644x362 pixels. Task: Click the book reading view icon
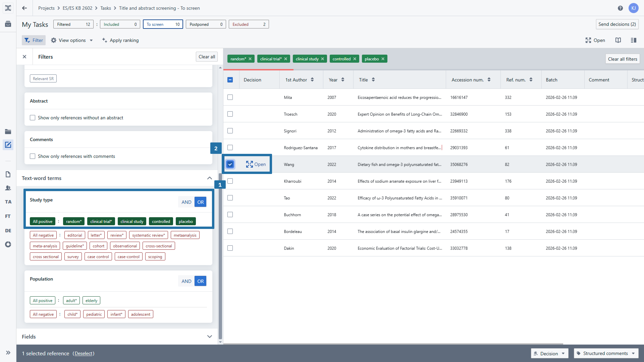point(618,40)
